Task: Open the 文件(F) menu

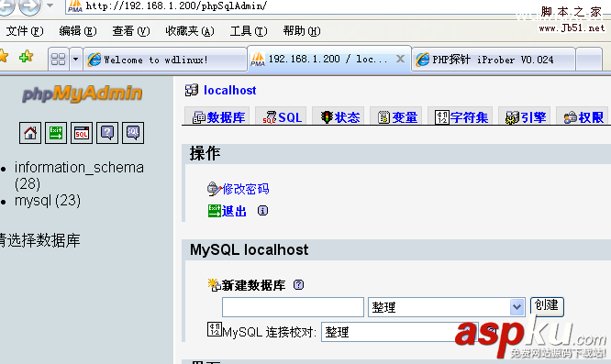Action: click(25, 31)
